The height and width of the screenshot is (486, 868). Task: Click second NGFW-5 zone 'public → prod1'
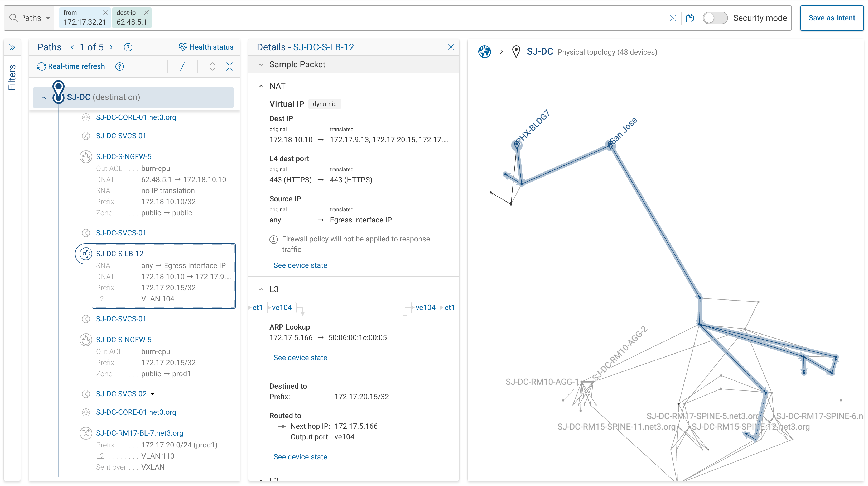click(x=166, y=374)
